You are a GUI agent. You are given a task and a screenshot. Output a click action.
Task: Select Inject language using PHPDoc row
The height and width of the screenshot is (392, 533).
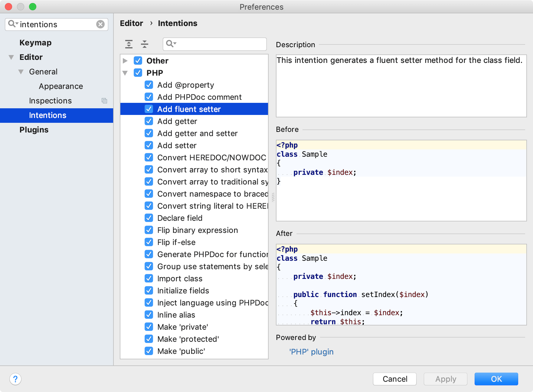point(194,302)
